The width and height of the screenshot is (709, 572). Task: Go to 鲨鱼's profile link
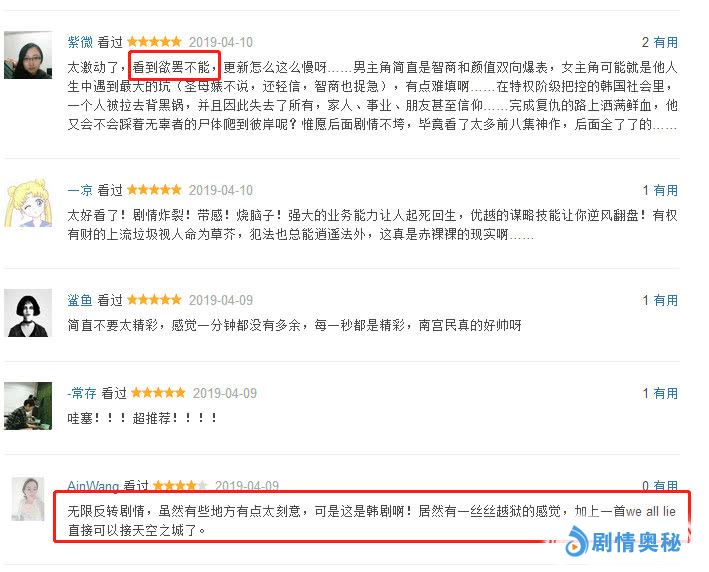(80, 300)
